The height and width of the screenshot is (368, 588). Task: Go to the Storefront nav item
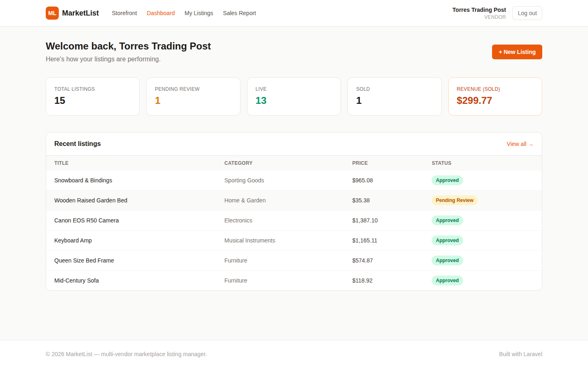tap(125, 13)
